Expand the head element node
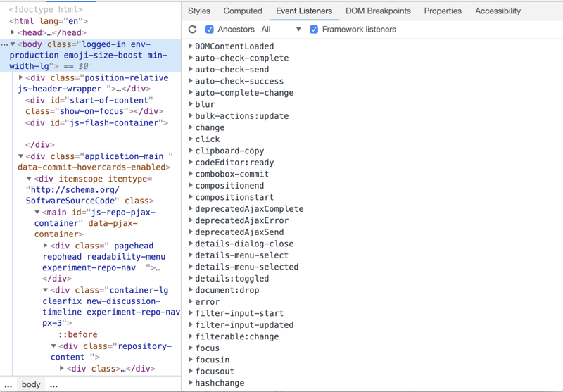563x392 pixels. [13, 32]
